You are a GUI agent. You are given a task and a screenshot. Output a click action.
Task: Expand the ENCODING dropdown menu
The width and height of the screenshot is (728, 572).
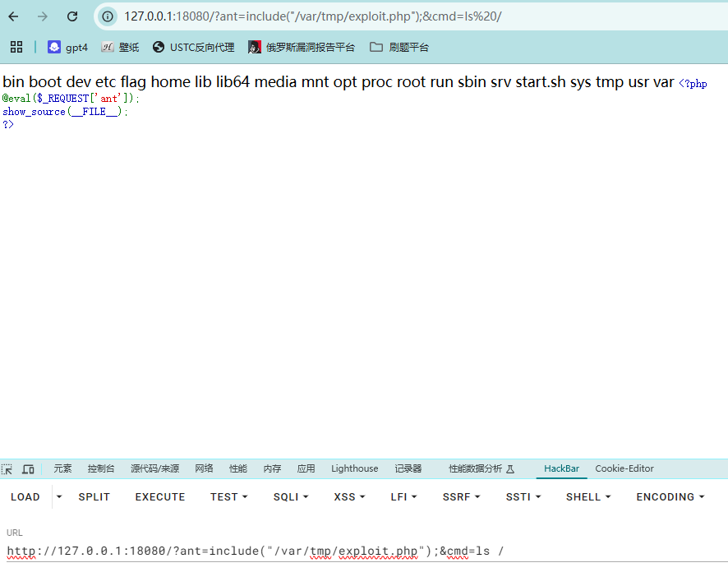[x=670, y=496]
